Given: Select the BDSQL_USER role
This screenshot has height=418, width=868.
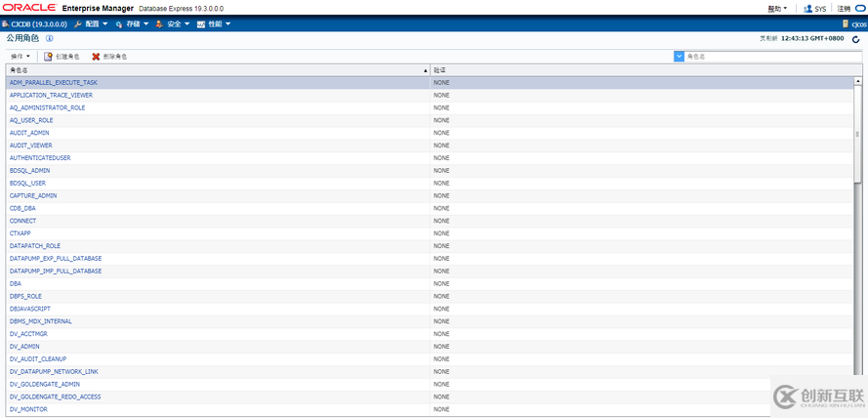Looking at the screenshot, I should [27, 184].
